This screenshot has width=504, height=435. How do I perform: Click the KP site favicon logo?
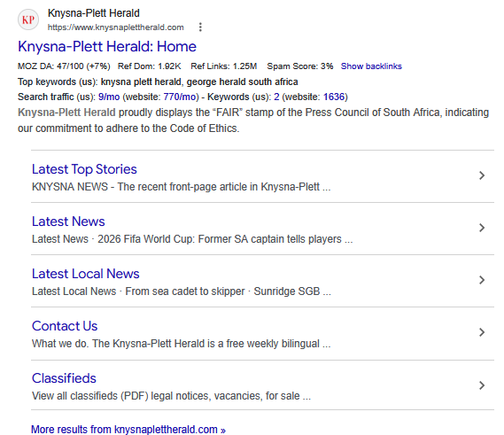[x=28, y=19]
